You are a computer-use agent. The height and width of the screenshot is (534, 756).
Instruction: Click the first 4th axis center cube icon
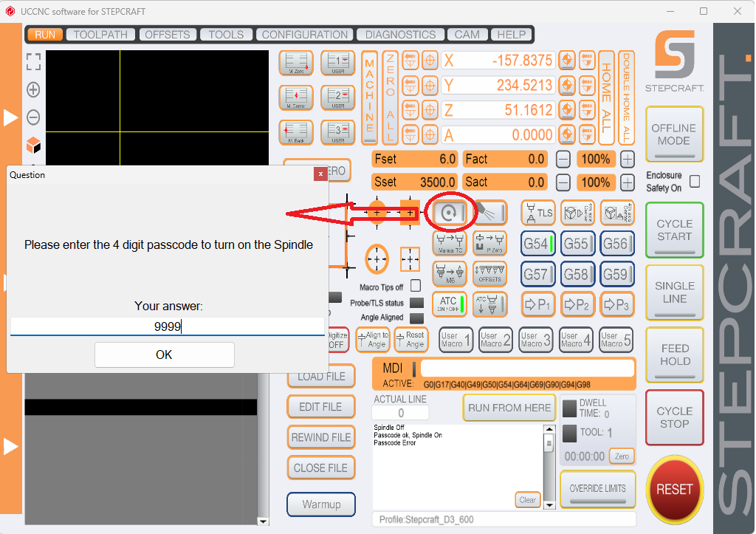[577, 213]
